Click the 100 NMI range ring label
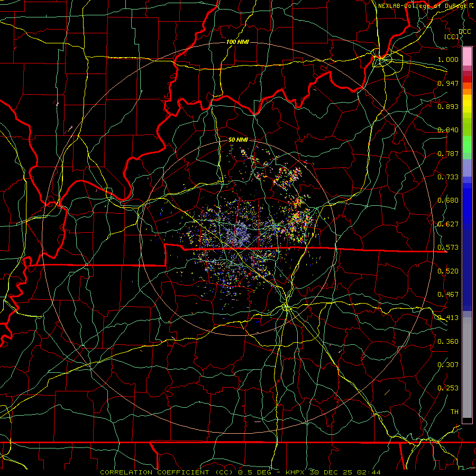The image size is (476, 476). (x=237, y=42)
